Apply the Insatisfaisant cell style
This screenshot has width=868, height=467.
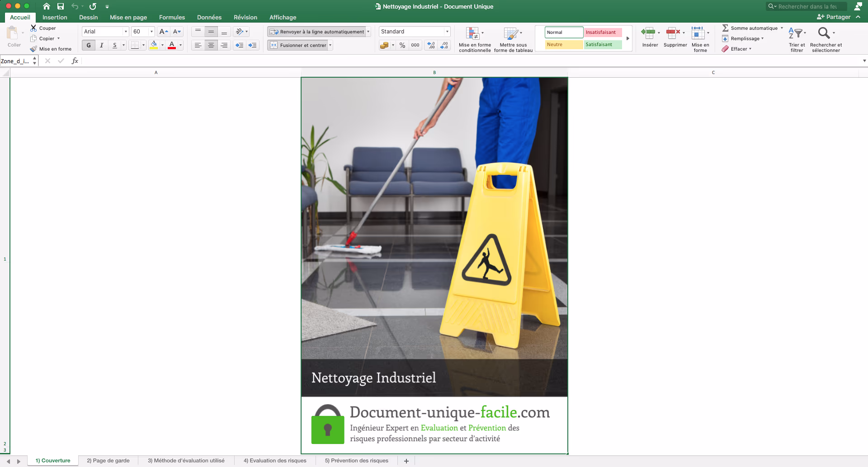point(603,33)
